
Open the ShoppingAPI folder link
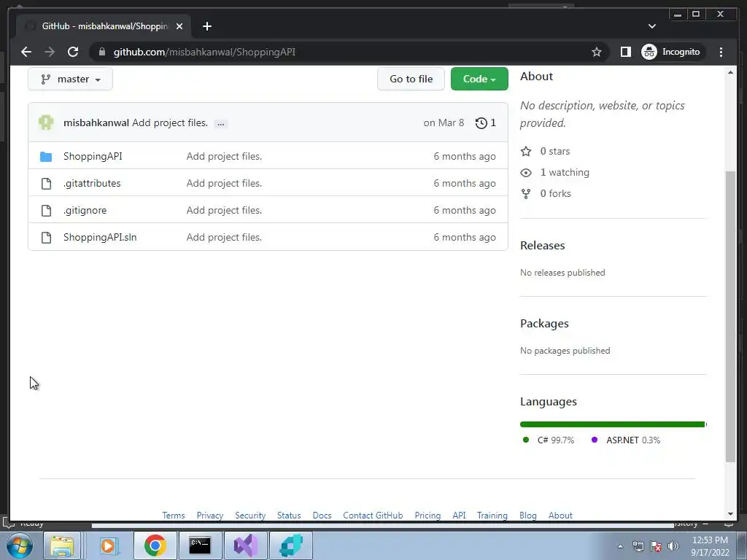93,156
